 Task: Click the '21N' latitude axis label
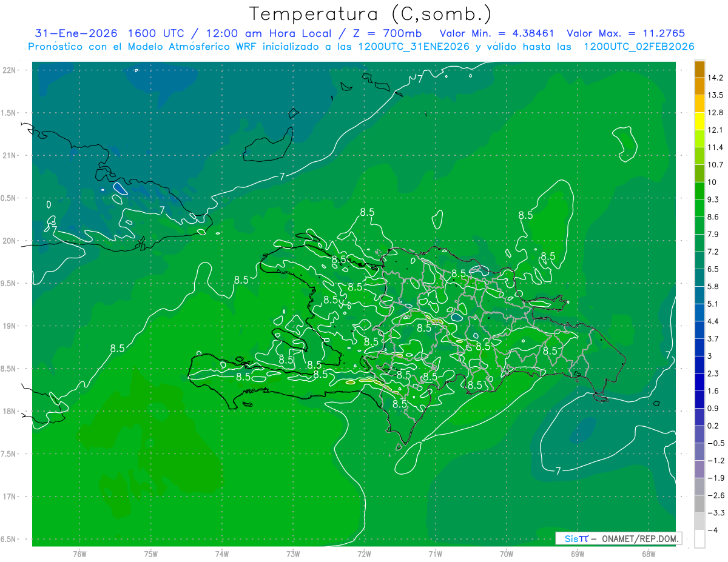click(x=10, y=155)
